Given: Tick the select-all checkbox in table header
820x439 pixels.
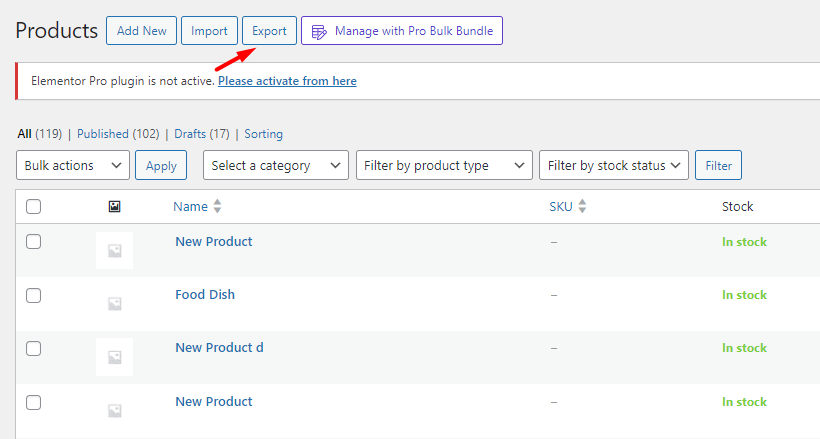Looking at the screenshot, I should coord(33,207).
